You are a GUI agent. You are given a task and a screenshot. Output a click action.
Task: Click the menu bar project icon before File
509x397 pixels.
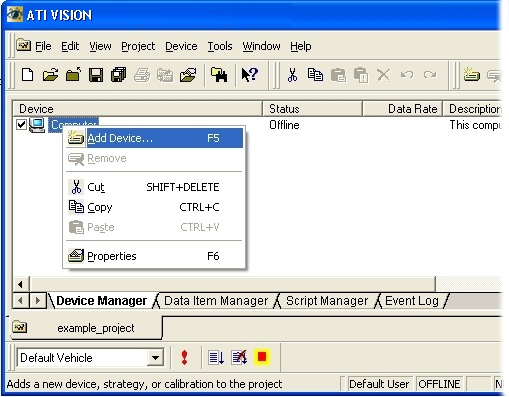coord(23,45)
